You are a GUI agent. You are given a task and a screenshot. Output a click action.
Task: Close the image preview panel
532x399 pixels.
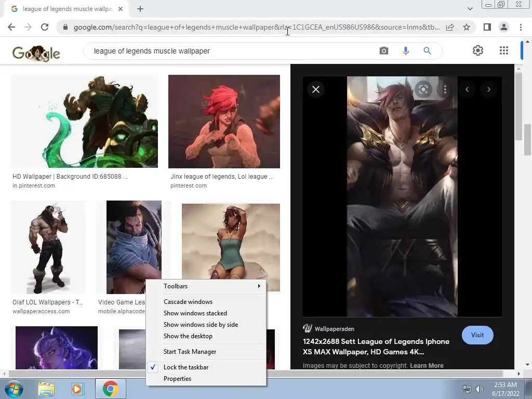(x=316, y=89)
